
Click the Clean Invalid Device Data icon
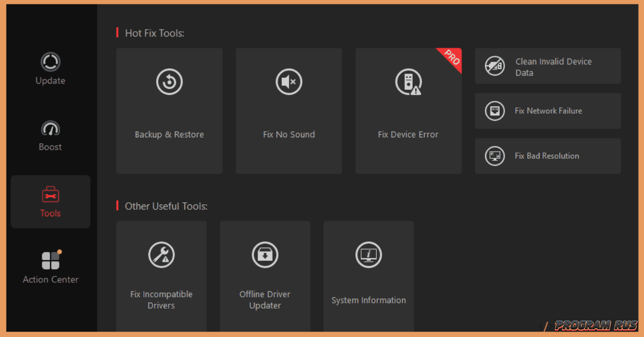coord(494,65)
